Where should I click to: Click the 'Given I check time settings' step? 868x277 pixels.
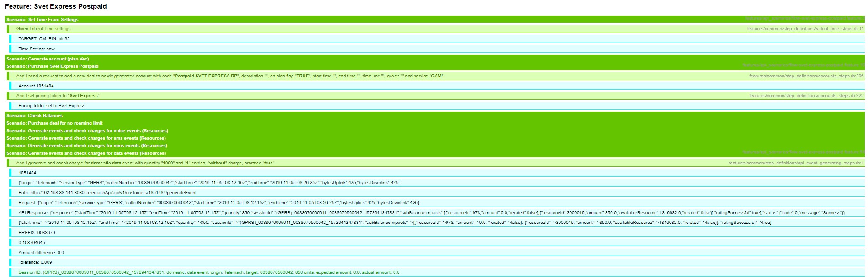point(43,29)
